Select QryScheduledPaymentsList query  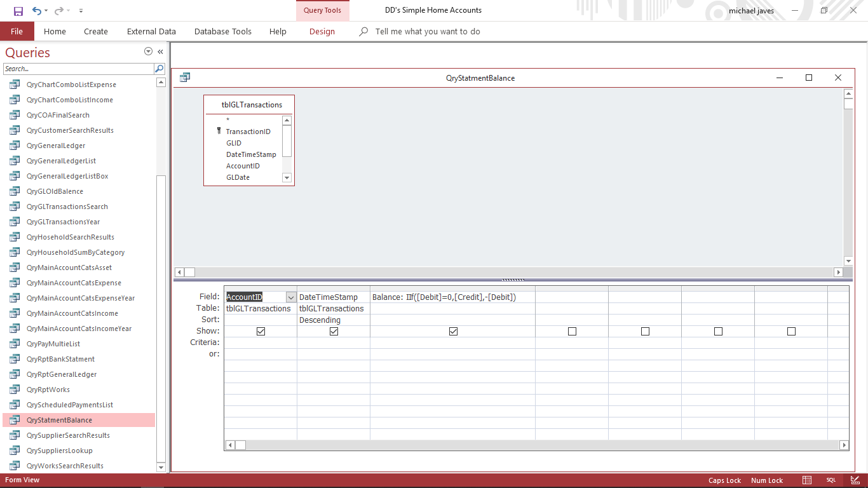point(79,405)
